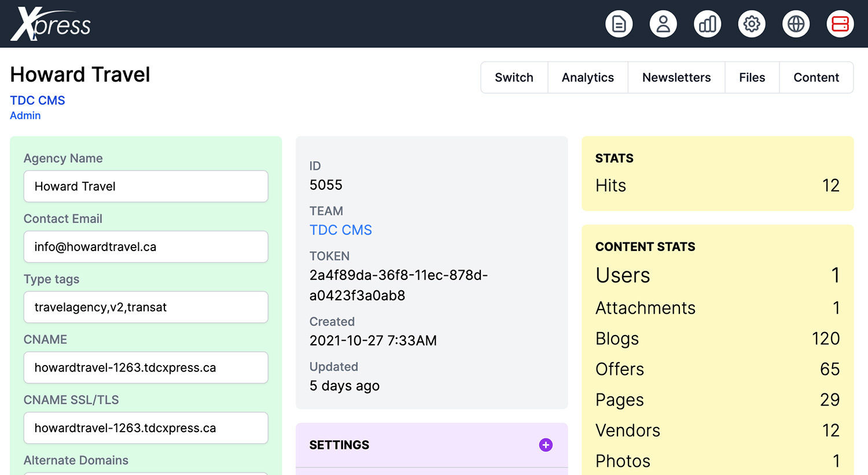Screen dimensions: 868x475
Task: Open the Analytics tab
Action: tap(587, 78)
